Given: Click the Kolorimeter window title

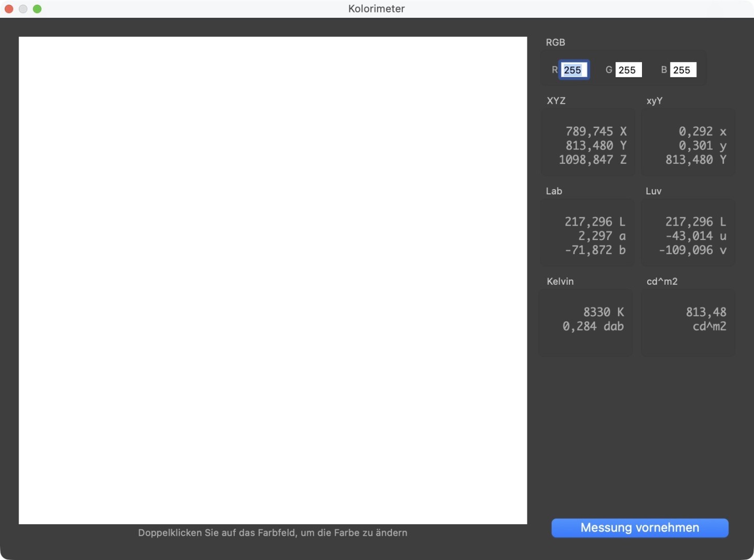Looking at the screenshot, I should pos(376,9).
